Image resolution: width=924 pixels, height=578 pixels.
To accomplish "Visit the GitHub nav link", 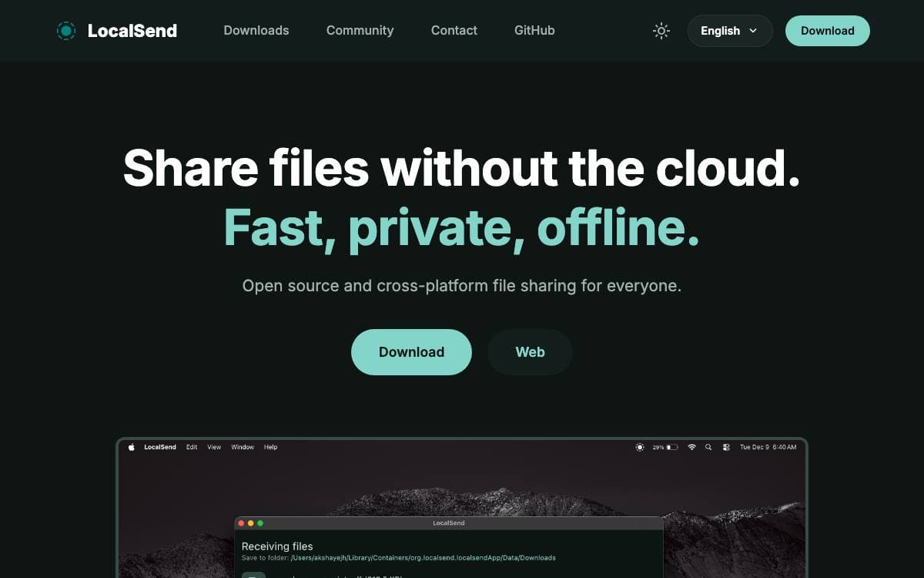I will click(534, 31).
